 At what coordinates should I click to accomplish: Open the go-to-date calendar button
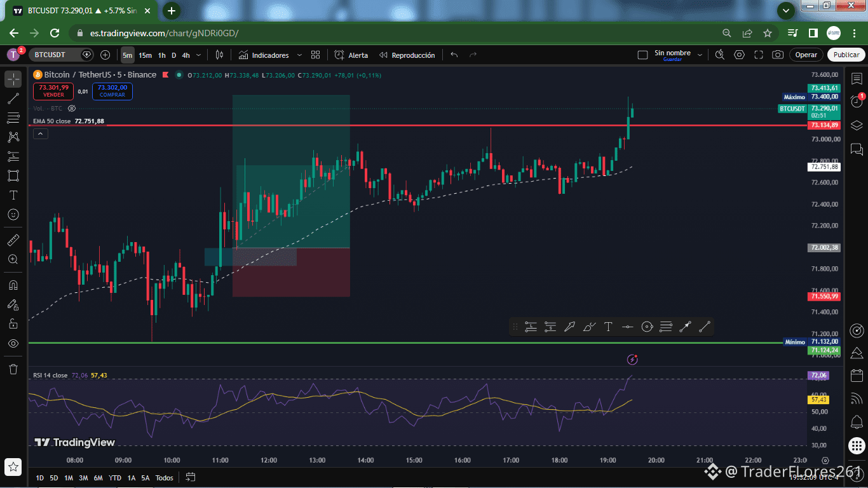(x=191, y=477)
